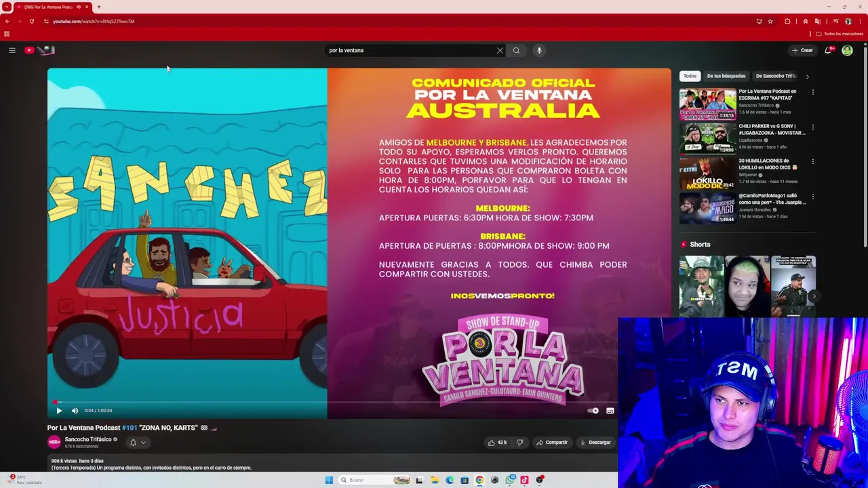Open Sancocho Trifásico channel name link
Image resolution: width=868 pixels, height=488 pixels.
point(88,439)
